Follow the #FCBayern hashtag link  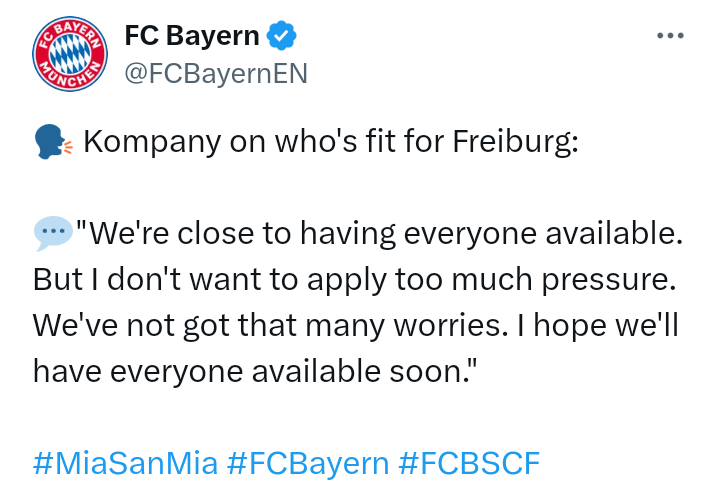[x=308, y=463]
